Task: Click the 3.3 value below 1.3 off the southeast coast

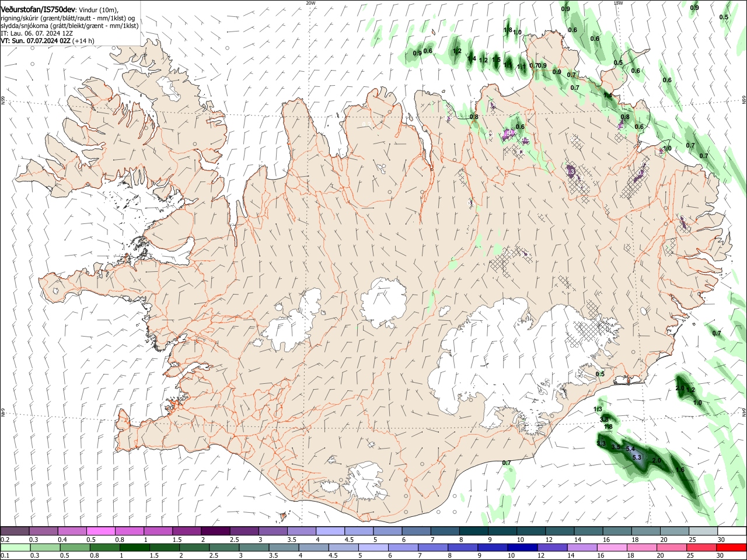Action: pyautogui.click(x=604, y=419)
